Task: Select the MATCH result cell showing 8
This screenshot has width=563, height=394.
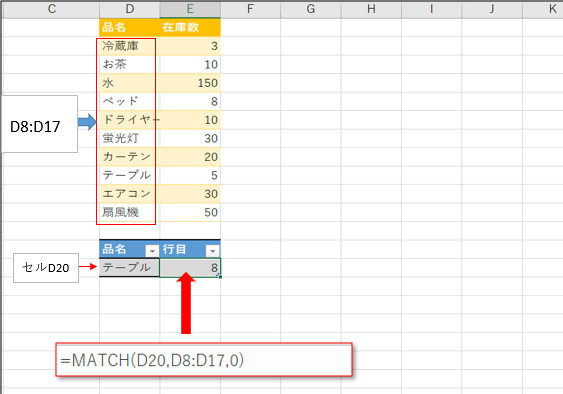Action: pos(190,268)
